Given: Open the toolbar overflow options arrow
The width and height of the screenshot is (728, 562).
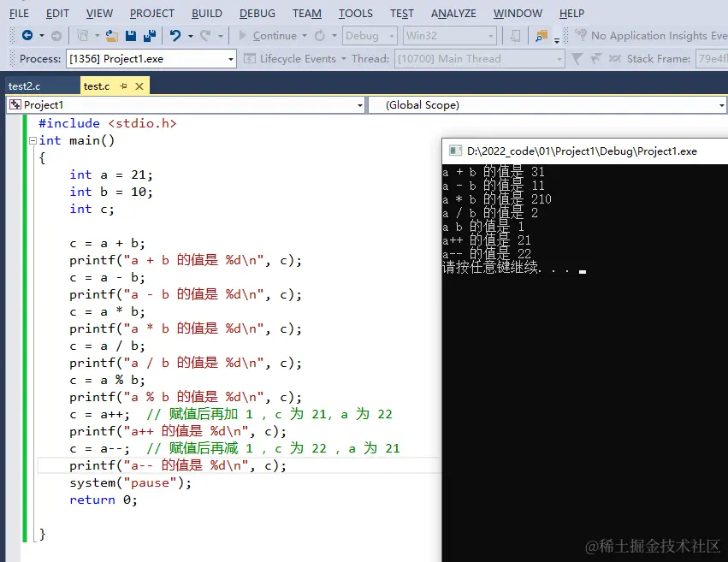Looking at the screenshot, I should pos(557,41).
